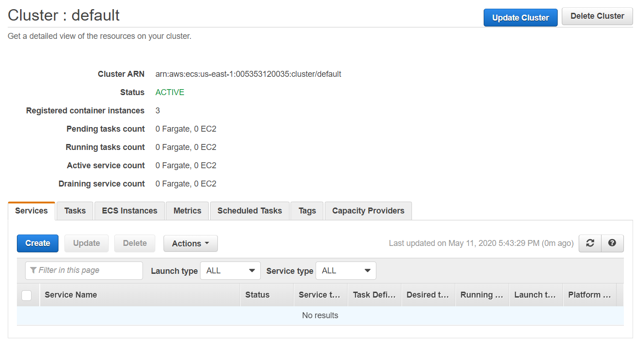This screenshot has height=352, width=644.
Task: Click the Service type column header
Action: pyautogui.click(x=321, y=295)
